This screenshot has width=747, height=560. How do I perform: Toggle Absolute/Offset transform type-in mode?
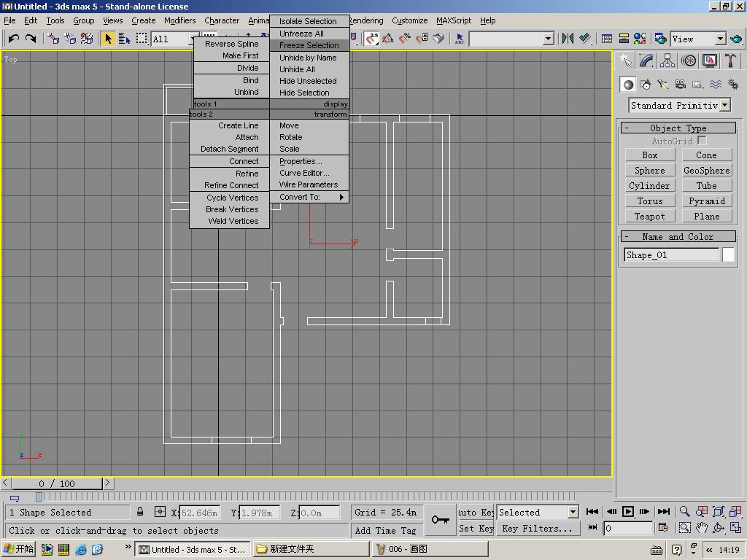[160, 512]
